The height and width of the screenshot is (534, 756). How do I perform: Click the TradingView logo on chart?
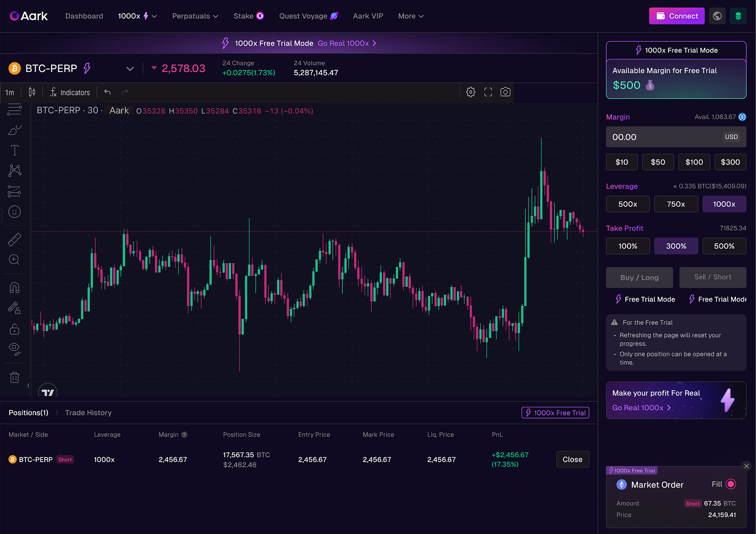pyautogui.click(x=48, y=392)
